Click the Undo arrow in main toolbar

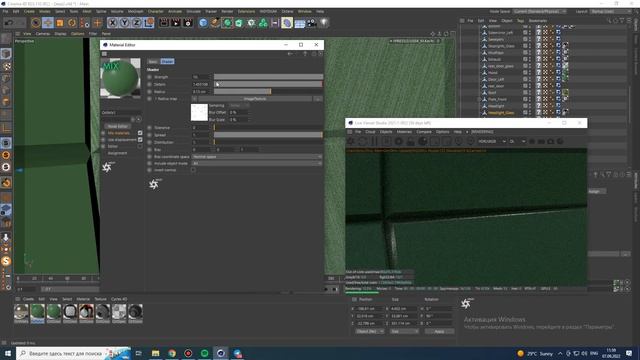tap(9, 23)
